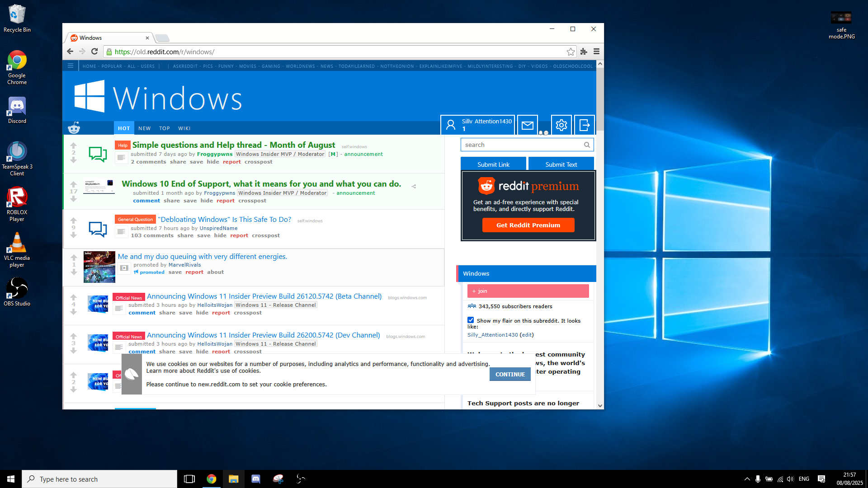Open the safe mode.PNG desktop file

coord(841,25)
